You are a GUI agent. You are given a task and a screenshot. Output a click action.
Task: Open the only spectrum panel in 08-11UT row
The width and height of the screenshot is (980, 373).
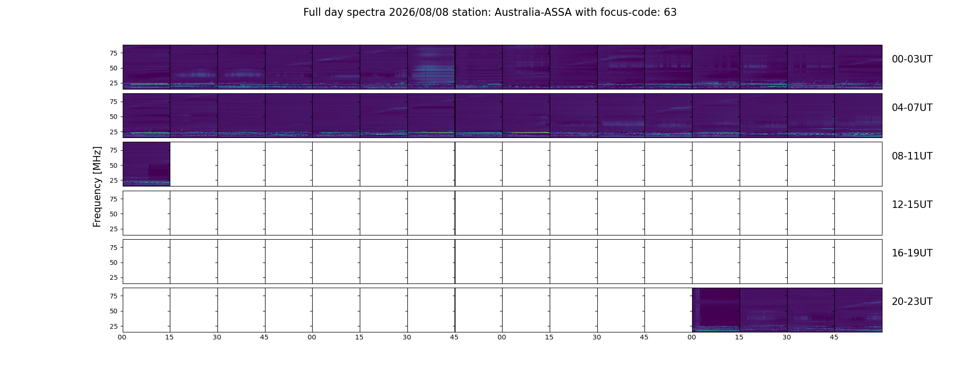pos(147,164)
